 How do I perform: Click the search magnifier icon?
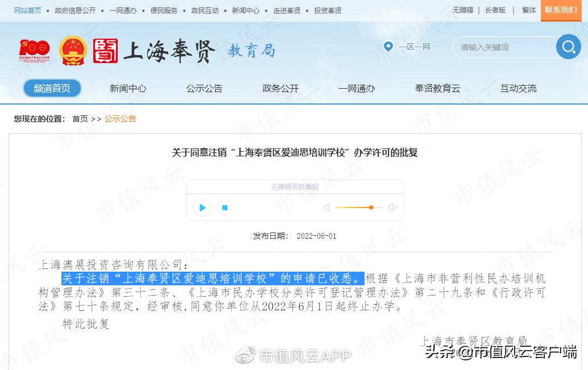click(x=568, y=47)
